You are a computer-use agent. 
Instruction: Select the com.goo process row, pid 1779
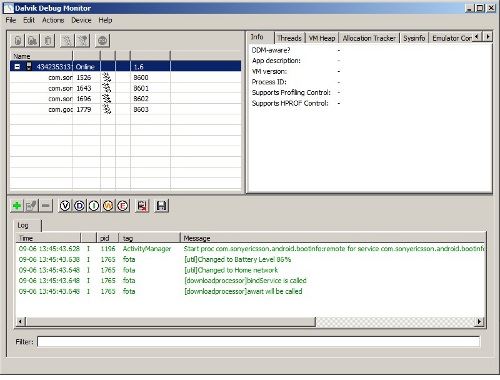pyautogui.click(x=126, y=109)
